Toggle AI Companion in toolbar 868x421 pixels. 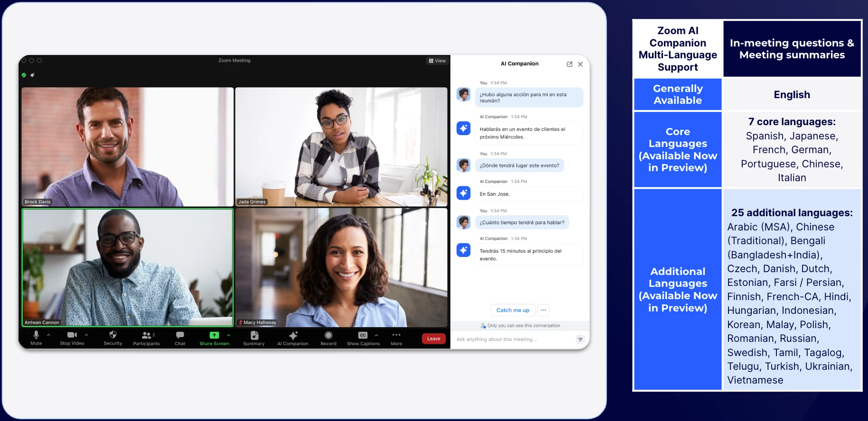pos(293,338)
